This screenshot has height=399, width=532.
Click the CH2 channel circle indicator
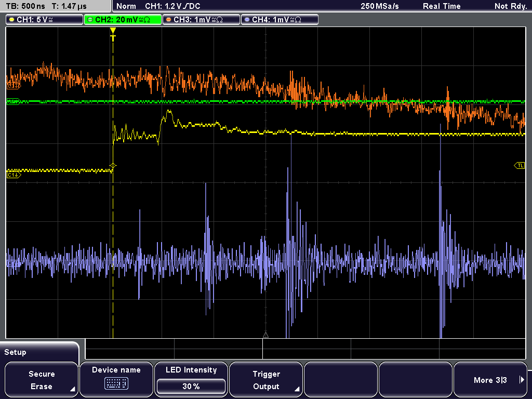pos(90,20)
